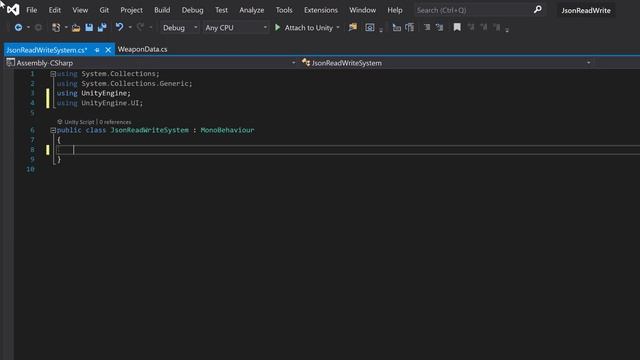The width and height of the screenshot is (640, 360).
Task: Open the Debug menu
Action: tap(192, 10)
